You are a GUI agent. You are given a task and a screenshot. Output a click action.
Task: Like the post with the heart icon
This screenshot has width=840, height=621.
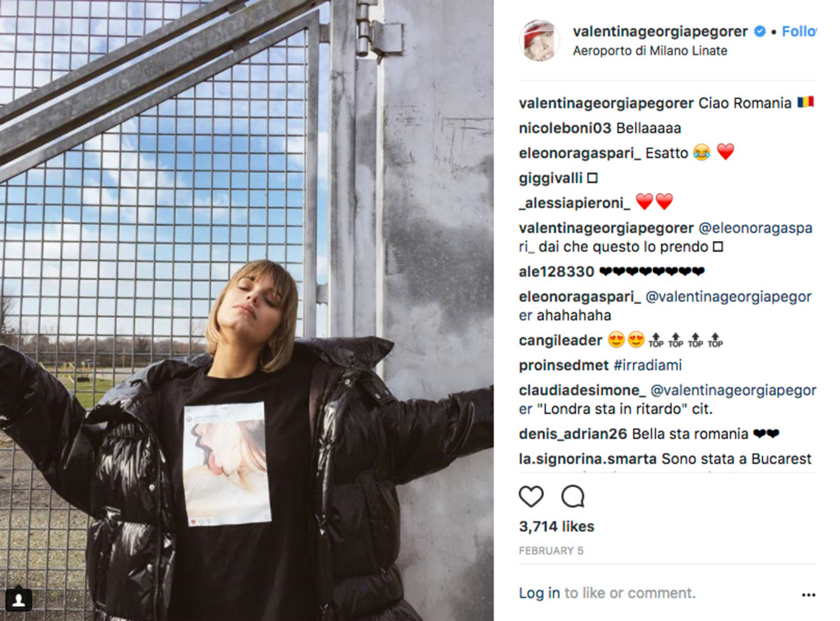531,496
